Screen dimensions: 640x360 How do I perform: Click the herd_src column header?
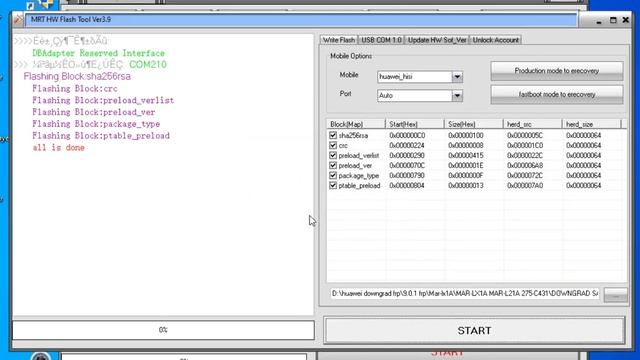[x=532, y=124]
